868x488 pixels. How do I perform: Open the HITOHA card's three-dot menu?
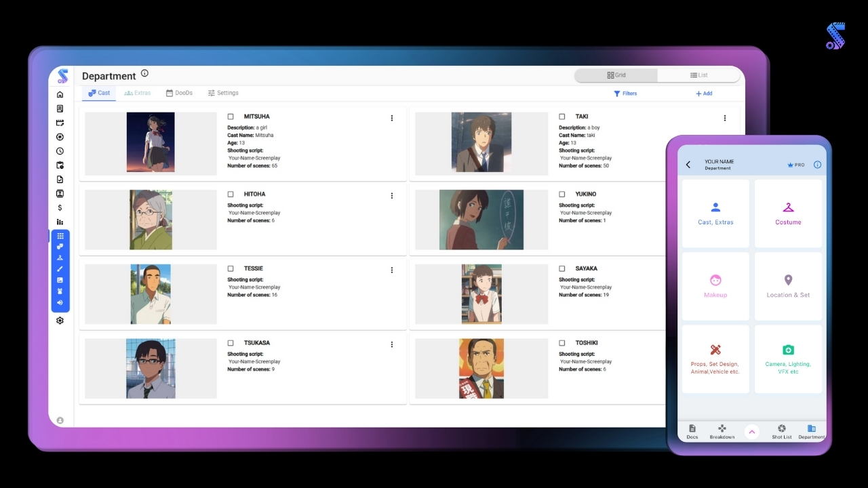pyautogui.click(x=391, y=196)
